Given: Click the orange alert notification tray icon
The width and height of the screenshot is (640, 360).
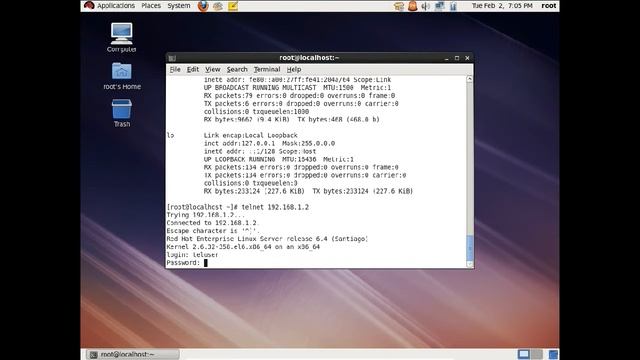Looking at the screenshot, I should (413, 6).
